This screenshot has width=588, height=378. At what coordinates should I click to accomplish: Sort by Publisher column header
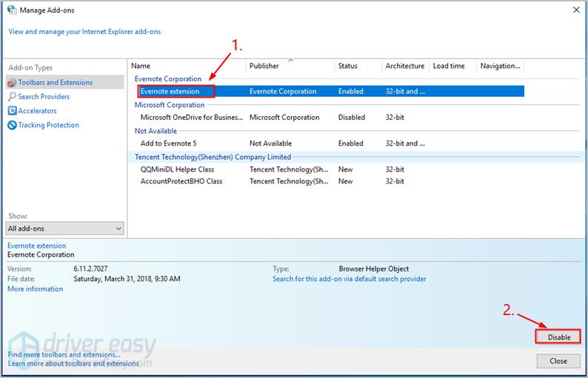(x=290, y=66)
